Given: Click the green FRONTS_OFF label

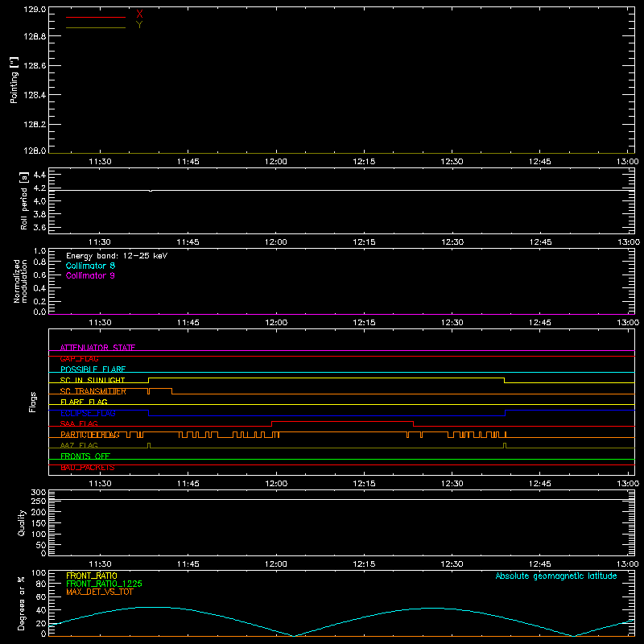Looking at the screenshot, I should 85,456.
